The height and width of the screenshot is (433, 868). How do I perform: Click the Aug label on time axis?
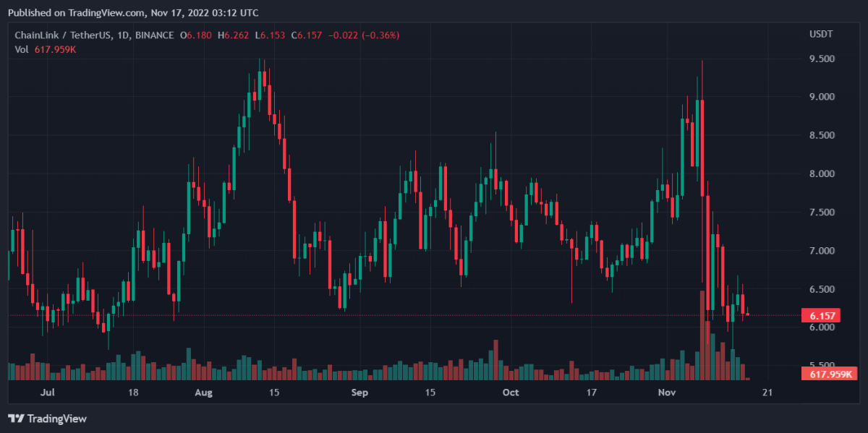click(203, 393)
